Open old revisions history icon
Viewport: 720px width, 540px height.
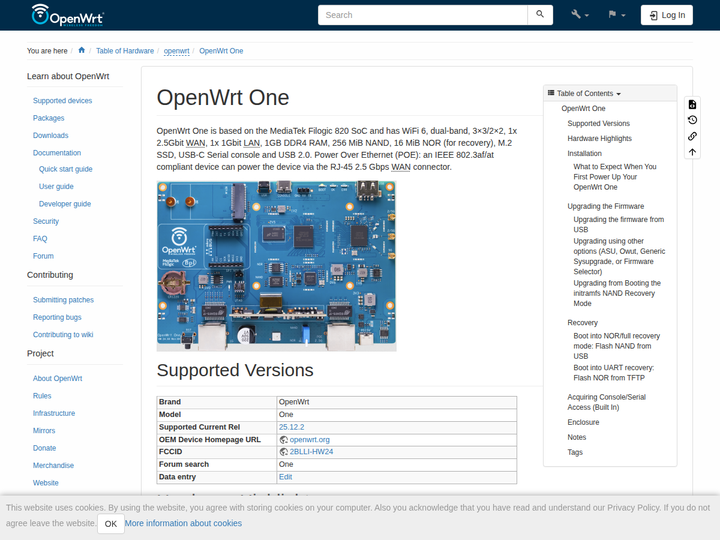692,120
